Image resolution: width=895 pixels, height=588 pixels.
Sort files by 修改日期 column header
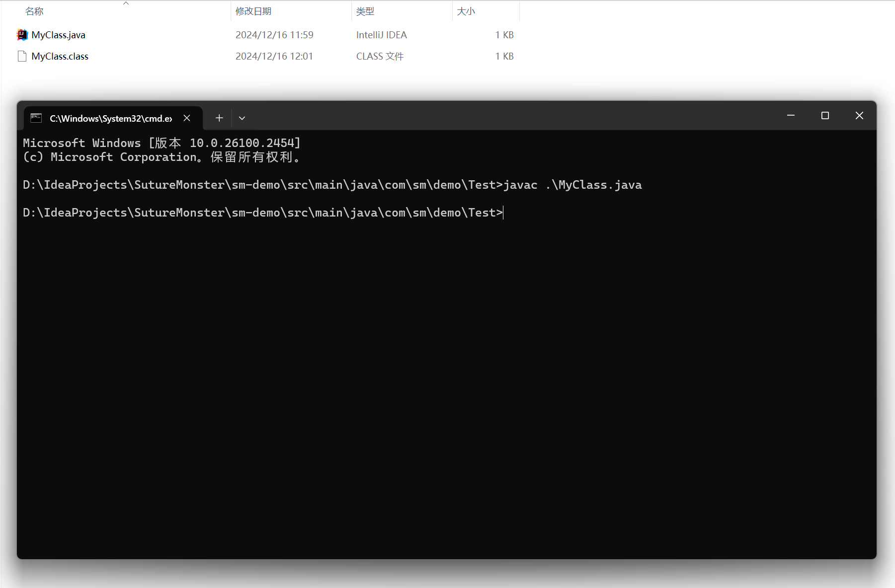[253, 11]
